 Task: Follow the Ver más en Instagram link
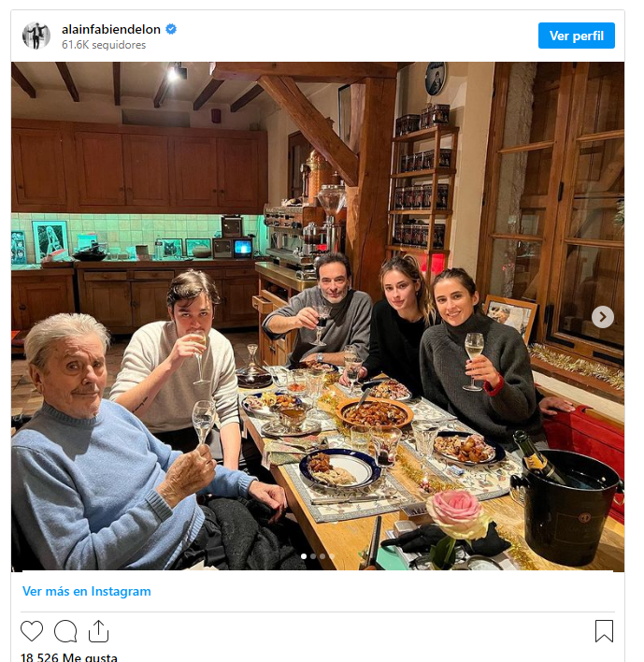click(87, 591)
